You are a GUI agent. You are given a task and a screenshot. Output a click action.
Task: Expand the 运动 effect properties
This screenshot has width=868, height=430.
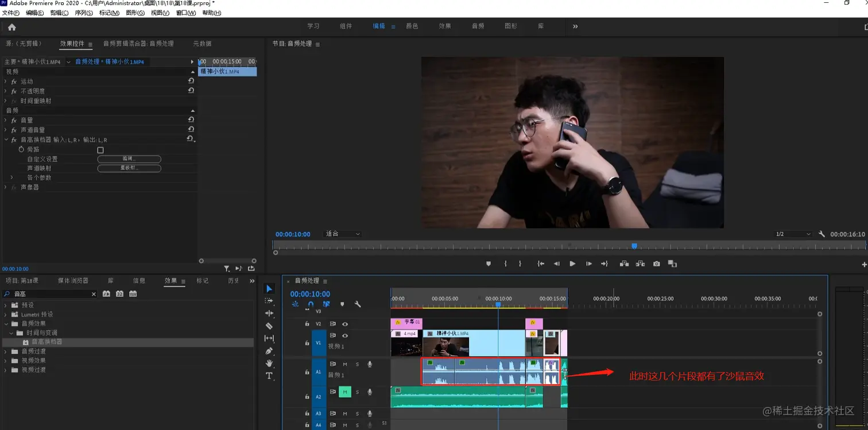[x=6, y=82]
